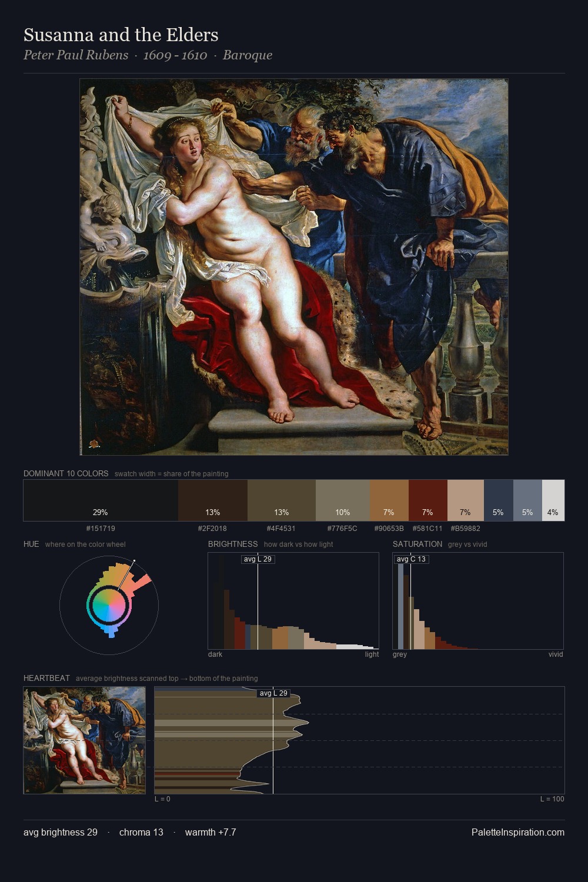Click the title Susanna and the Elders
This screenshot has height=882, width=588.
[121, 35]
